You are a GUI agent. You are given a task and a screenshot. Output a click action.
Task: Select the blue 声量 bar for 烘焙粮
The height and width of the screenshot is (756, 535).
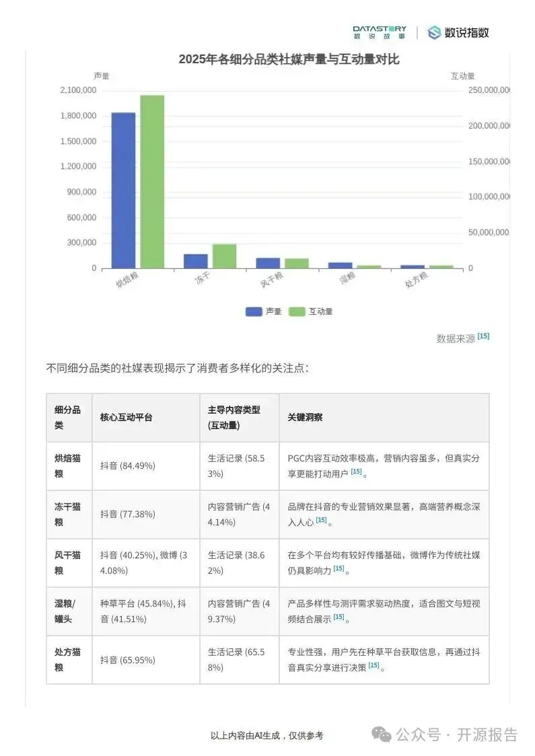click(x=124, y=190)
